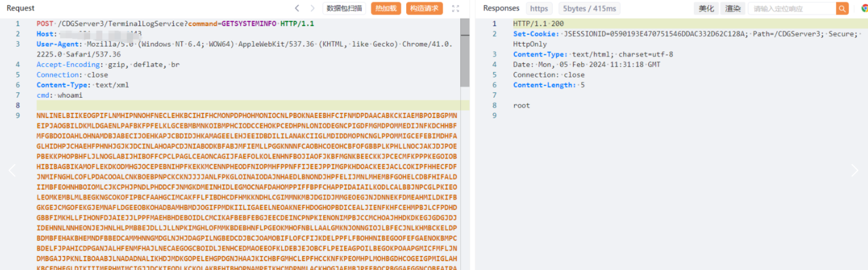Click the orange search magnifier icon
The image size is (868, 270).
[x=842, y=9]
